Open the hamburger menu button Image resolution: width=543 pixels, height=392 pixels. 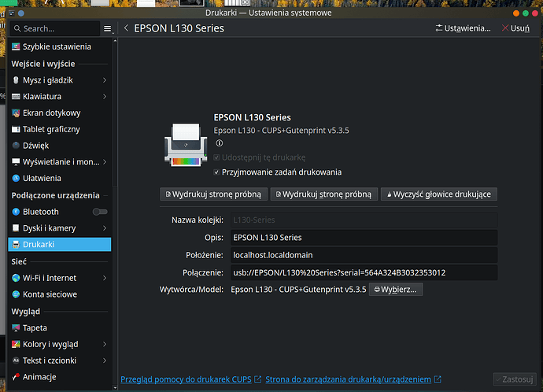108,29
